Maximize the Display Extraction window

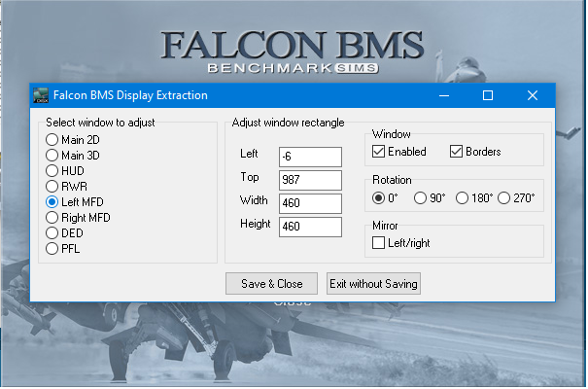(x=488, y=95)
